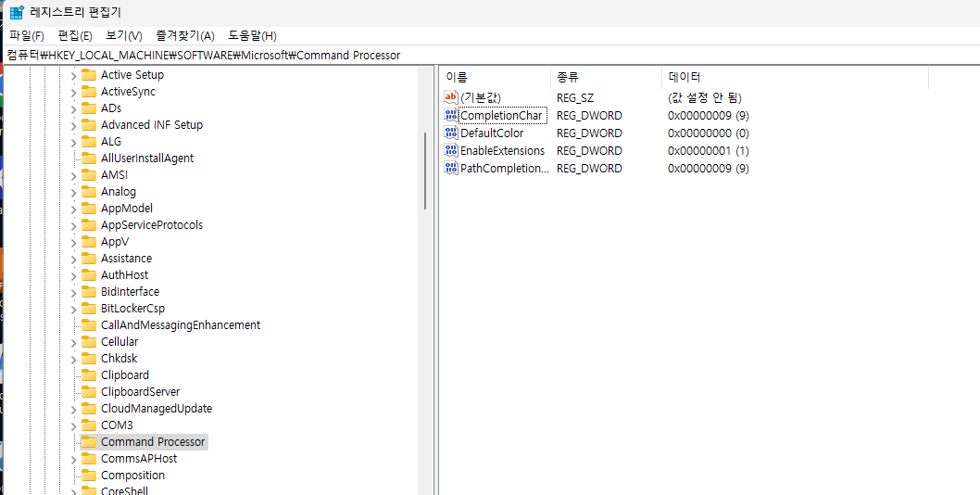Expand the AppServiceProtocols key

(x=73, y=225)
